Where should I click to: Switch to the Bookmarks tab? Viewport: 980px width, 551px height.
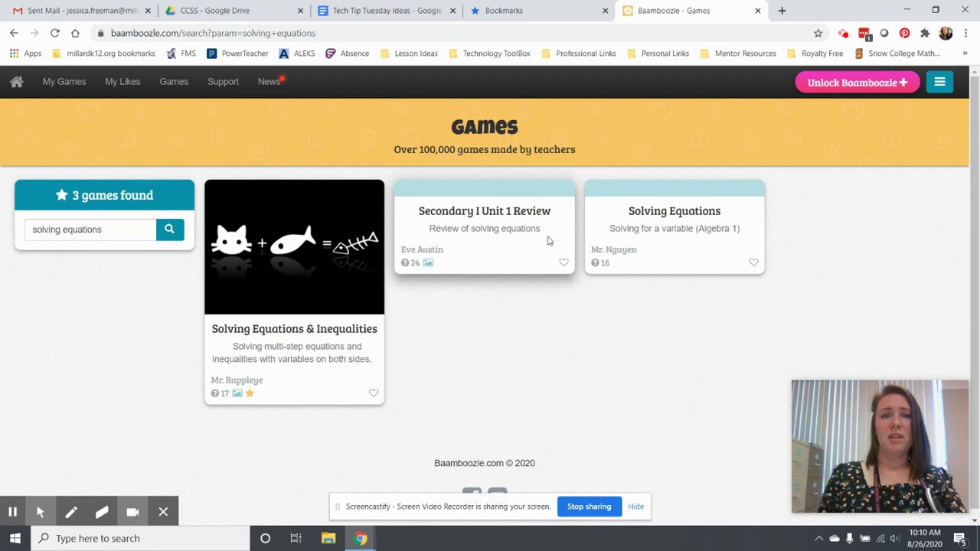point(537,11)
